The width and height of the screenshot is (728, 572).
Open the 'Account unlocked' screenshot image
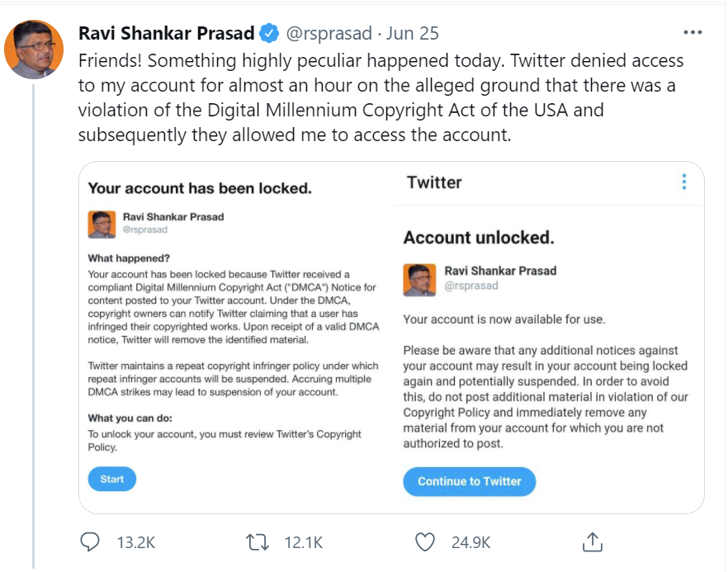[x=548, y=338]
